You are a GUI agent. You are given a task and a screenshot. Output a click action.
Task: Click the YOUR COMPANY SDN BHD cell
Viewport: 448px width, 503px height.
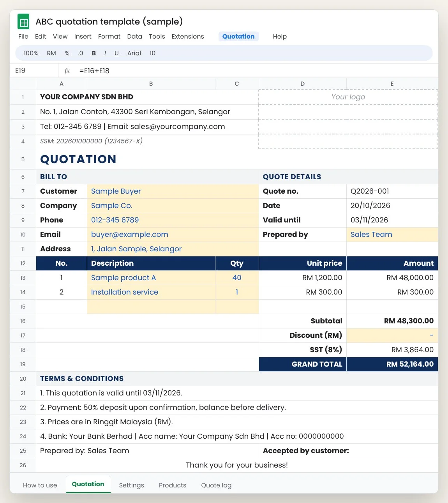147,97
